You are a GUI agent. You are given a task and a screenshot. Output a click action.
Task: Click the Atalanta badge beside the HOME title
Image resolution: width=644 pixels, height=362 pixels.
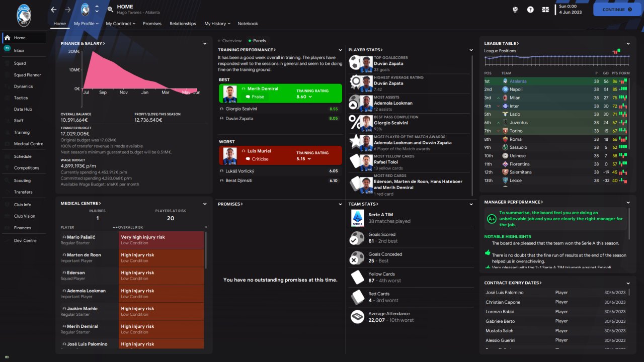coord(85,10)
